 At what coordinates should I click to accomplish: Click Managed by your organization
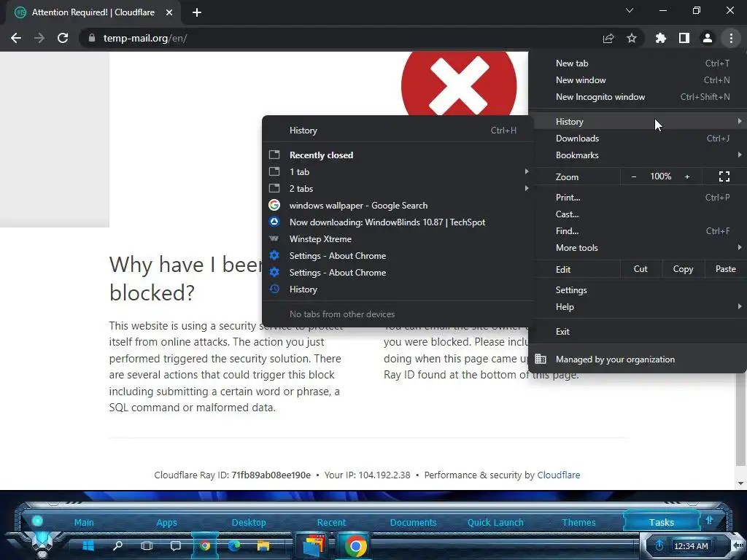(x=638, y=359)
